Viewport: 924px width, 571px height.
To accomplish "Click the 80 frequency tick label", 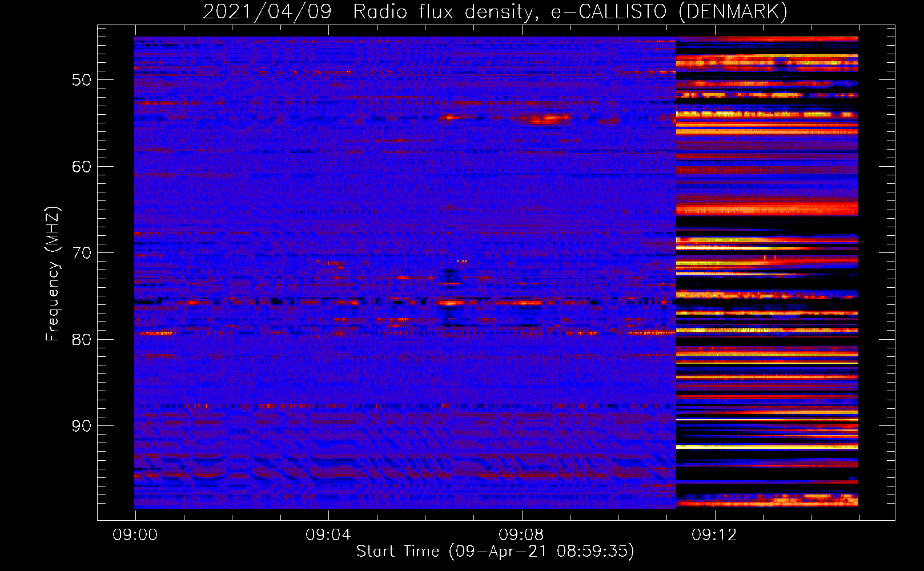I will [82, 340].
